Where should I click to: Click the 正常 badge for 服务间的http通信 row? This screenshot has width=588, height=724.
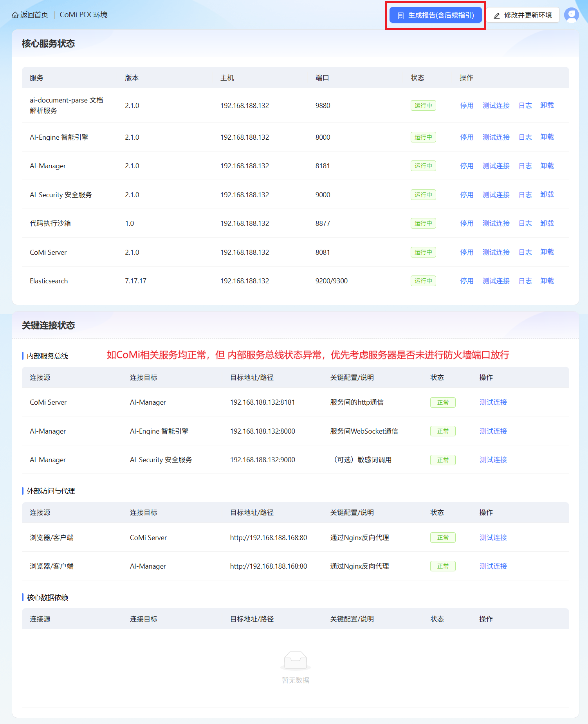coord(443,402)
